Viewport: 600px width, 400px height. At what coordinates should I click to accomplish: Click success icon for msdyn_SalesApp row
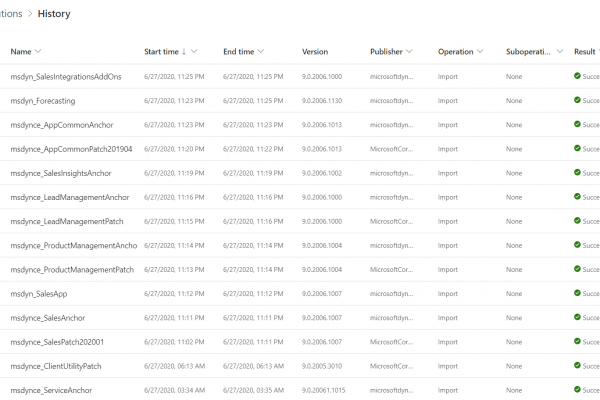(x=577, y=293)
